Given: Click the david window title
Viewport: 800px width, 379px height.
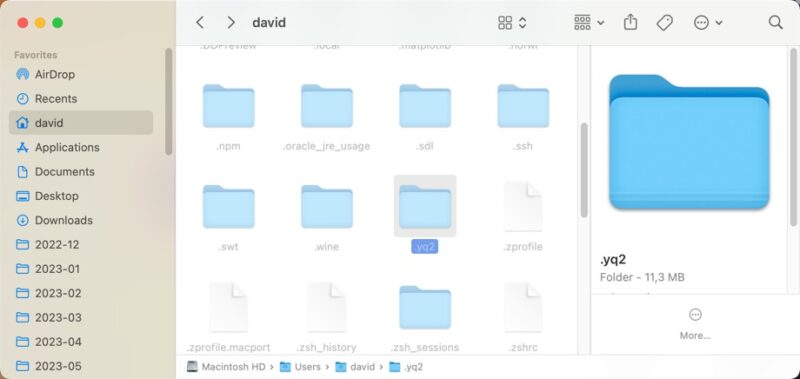Looking at the screenshot, I should 269,22.
